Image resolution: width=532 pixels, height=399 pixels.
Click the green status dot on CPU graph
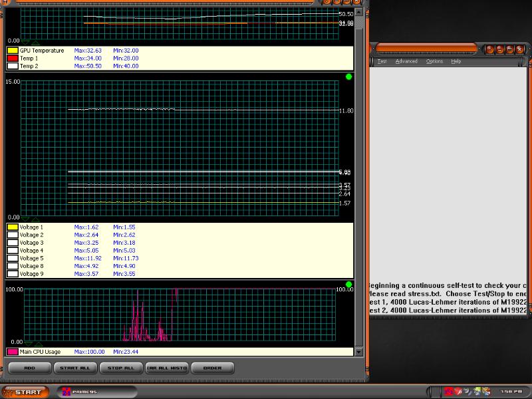349,285
